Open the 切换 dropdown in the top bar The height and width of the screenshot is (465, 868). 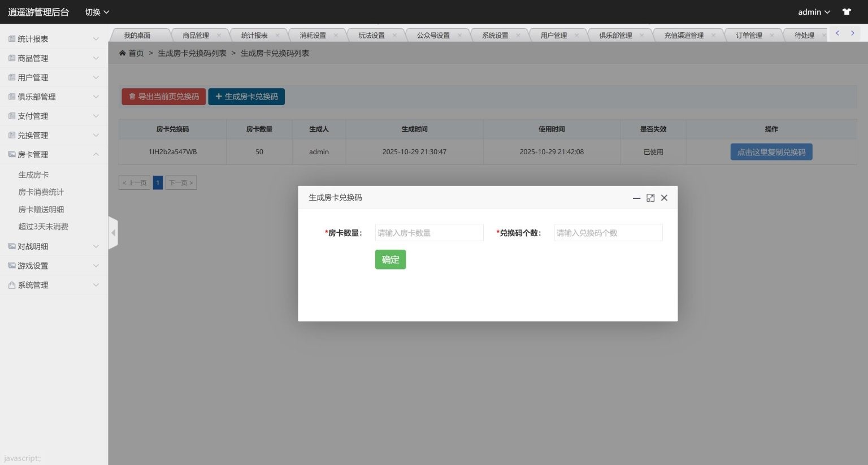[x=96, y=11]
